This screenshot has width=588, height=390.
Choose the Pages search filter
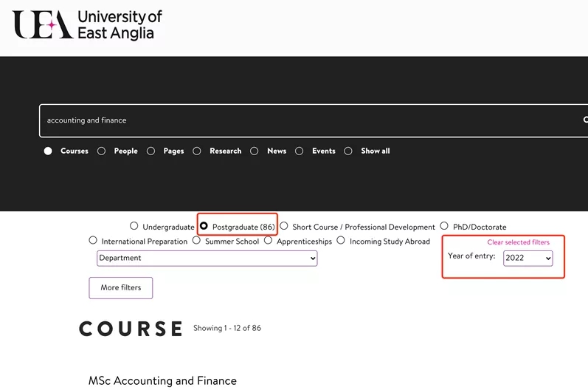point(151,151)
